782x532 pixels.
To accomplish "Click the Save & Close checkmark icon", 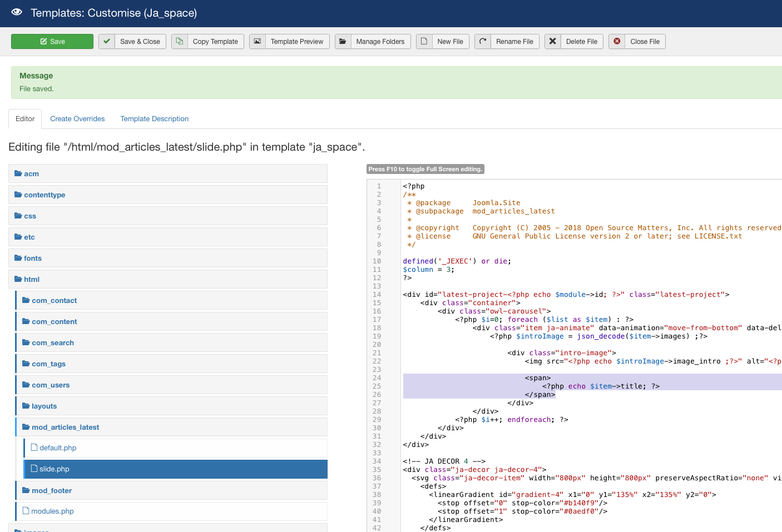I will [107, 42].
